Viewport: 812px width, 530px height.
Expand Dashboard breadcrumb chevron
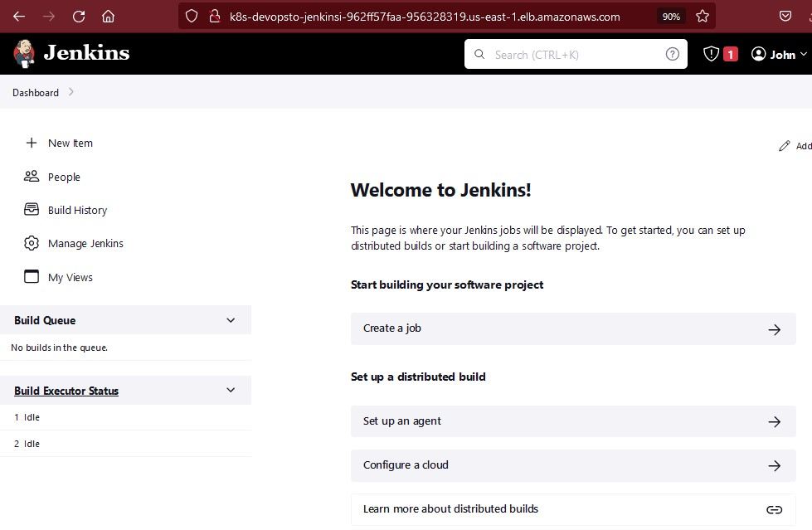[x=71, y=92]
